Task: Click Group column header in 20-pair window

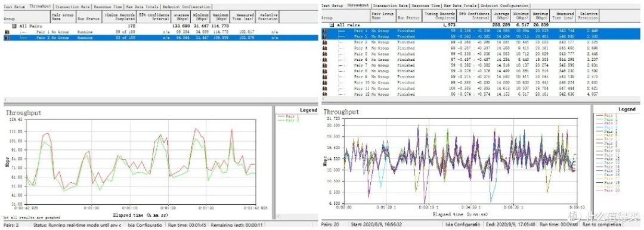Action: click(345, 16)
